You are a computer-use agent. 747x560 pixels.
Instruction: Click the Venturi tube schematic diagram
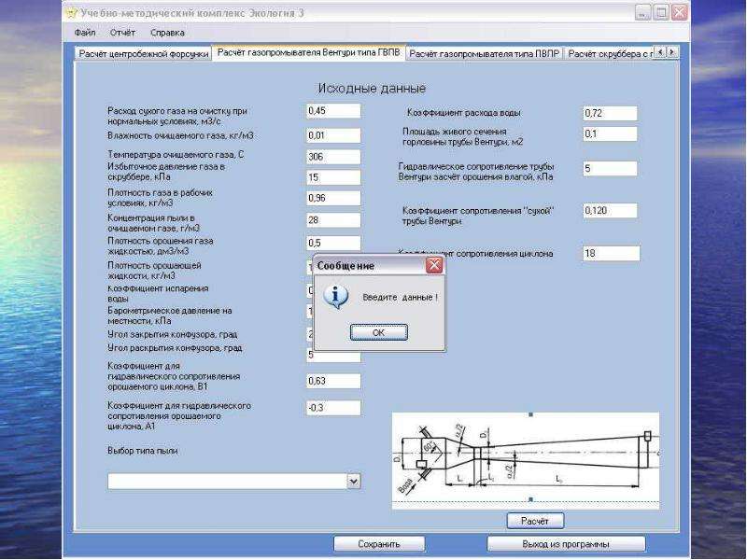(526, 460)
